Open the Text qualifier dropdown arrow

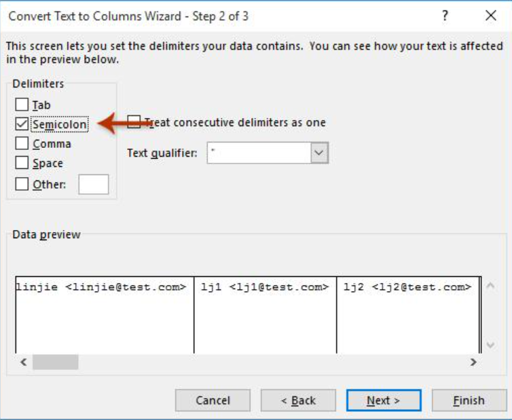click(319, 153)
